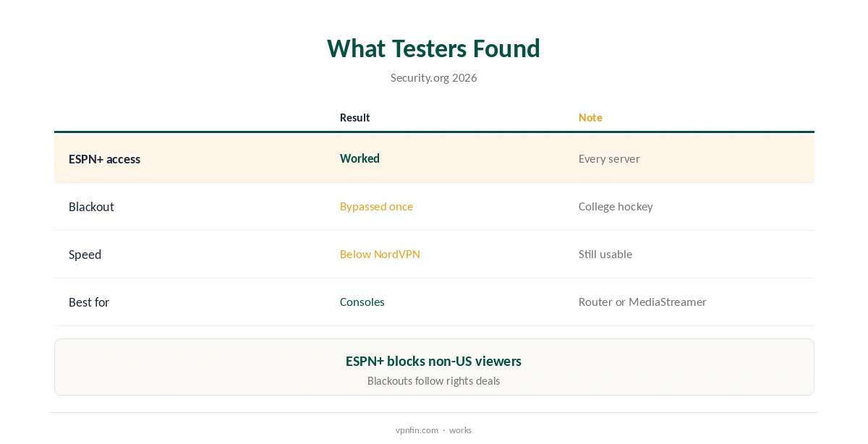Click the 'vpnfin.com' footer text
This screenshot has height=444, width=868.
point(417,430)
